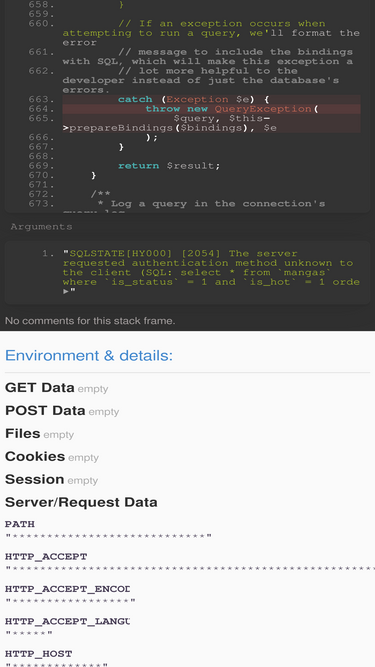Click line number 663 in the gutter
375x667 pixels.
click(42, 100)
